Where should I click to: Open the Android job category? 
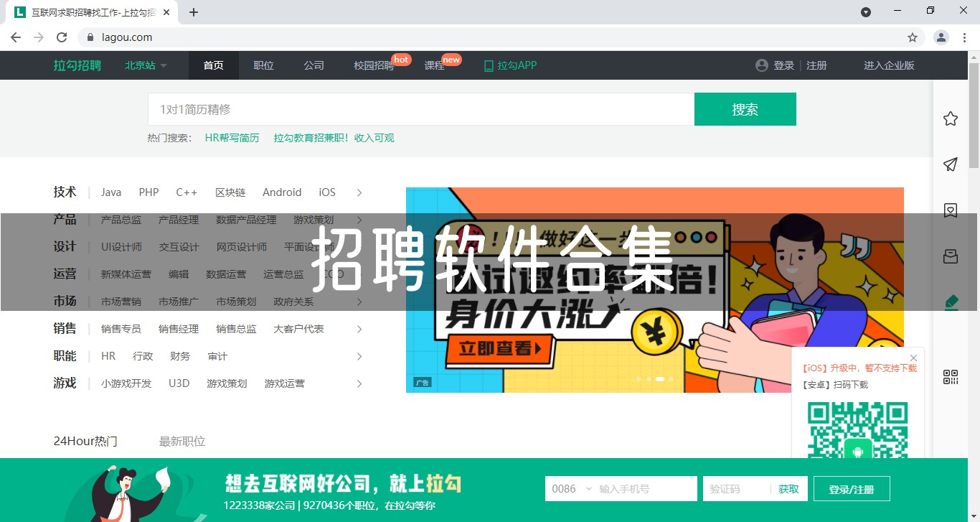point(282,192)
